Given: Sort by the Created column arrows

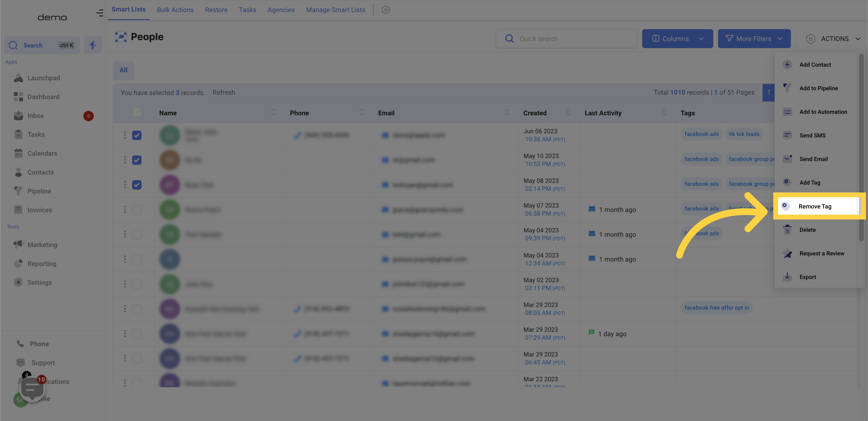Looking at the screenshot, I should [568, 112].
